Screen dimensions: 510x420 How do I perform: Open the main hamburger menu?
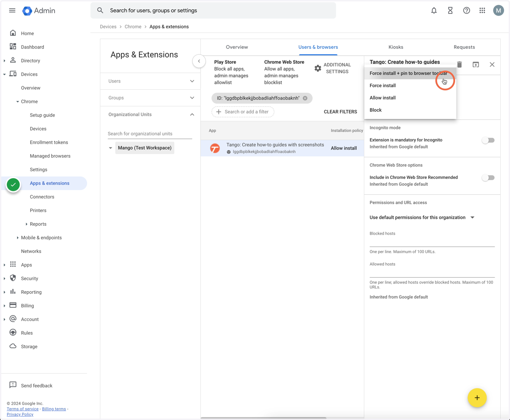point(12,11)
